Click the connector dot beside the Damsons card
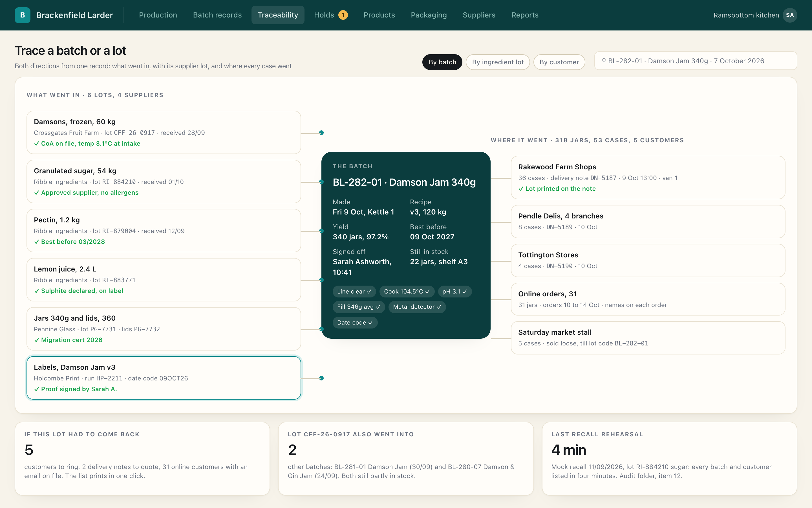 (321, 133)
